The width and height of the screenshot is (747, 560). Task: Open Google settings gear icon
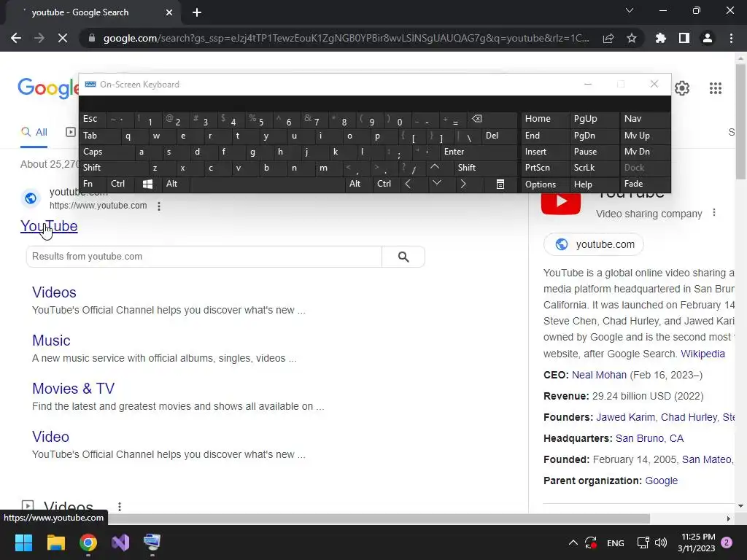tap(682, 88)
